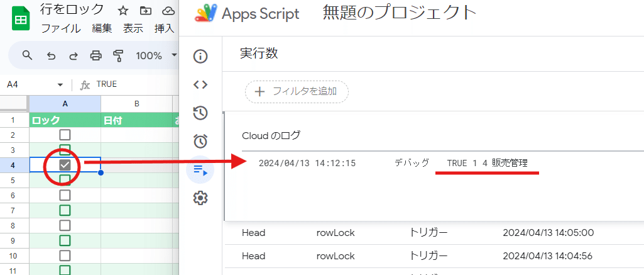Open the search menus magnifier icon

click(x=28, y=55)
